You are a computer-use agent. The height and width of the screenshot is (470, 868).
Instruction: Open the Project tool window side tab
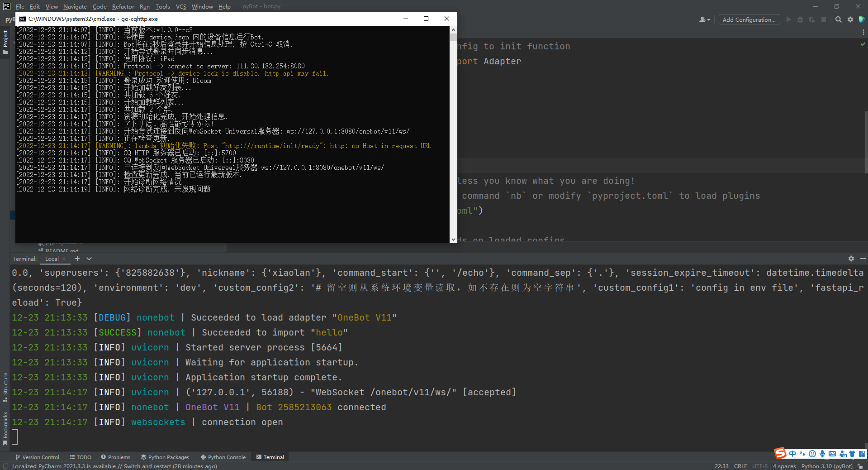click(x=5, y=42)
